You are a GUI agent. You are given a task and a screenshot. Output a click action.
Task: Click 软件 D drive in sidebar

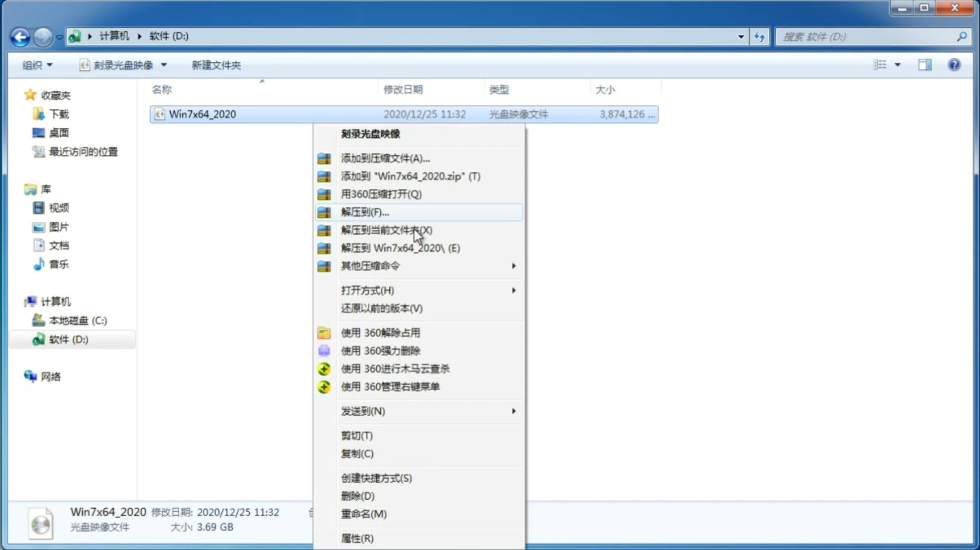click(67, 339)
